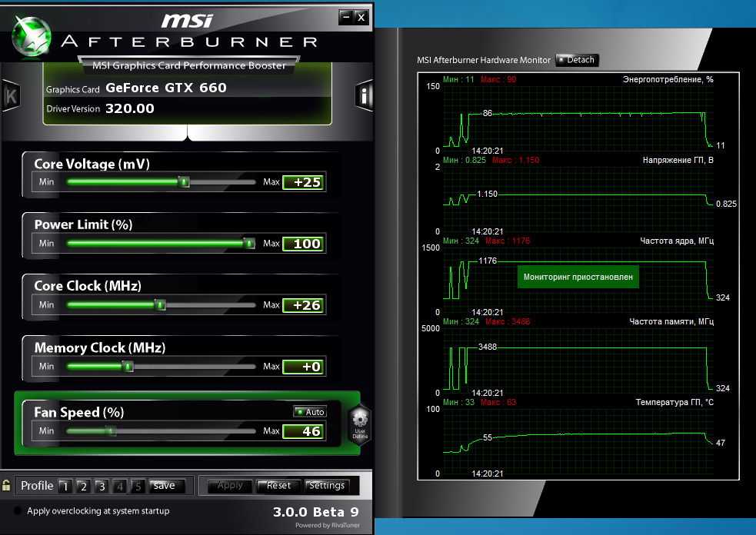Click the green jet Afterburner logo
756x535 pixels.
pyautogui.click(x=31, y=35)
